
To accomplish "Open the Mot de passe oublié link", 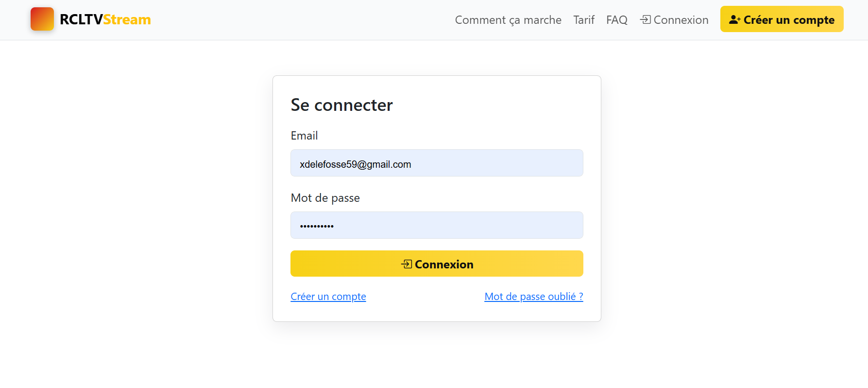I will (533, 296).
